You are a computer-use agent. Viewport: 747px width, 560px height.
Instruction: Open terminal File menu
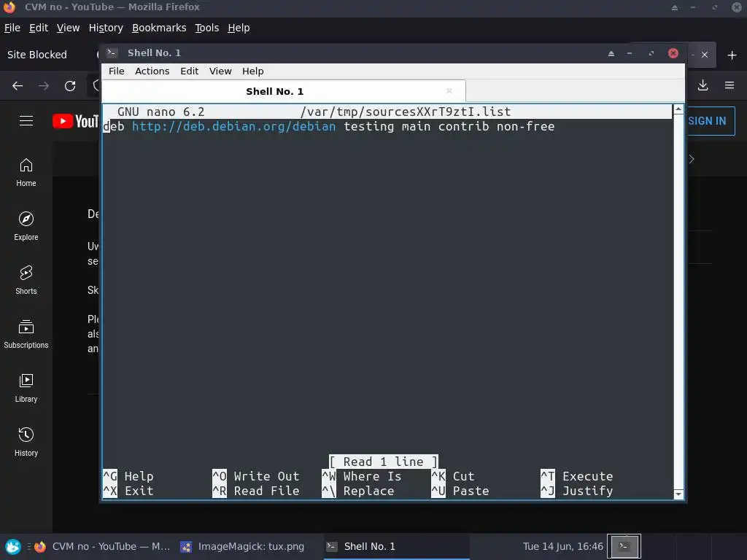116,71
